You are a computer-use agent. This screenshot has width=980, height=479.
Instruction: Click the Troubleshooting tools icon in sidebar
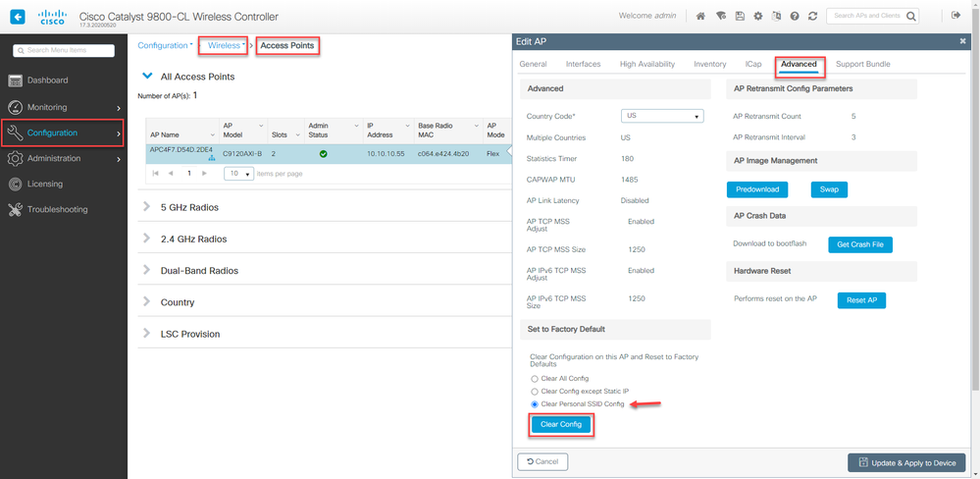coord(16,209)
